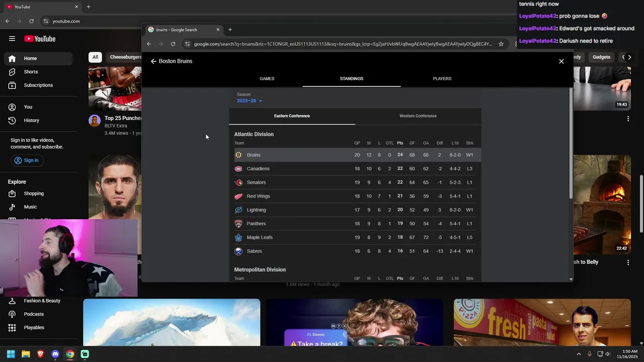Bookmark the Google search page with star
The height and width of the screenshot is (362, 644).
501,44
